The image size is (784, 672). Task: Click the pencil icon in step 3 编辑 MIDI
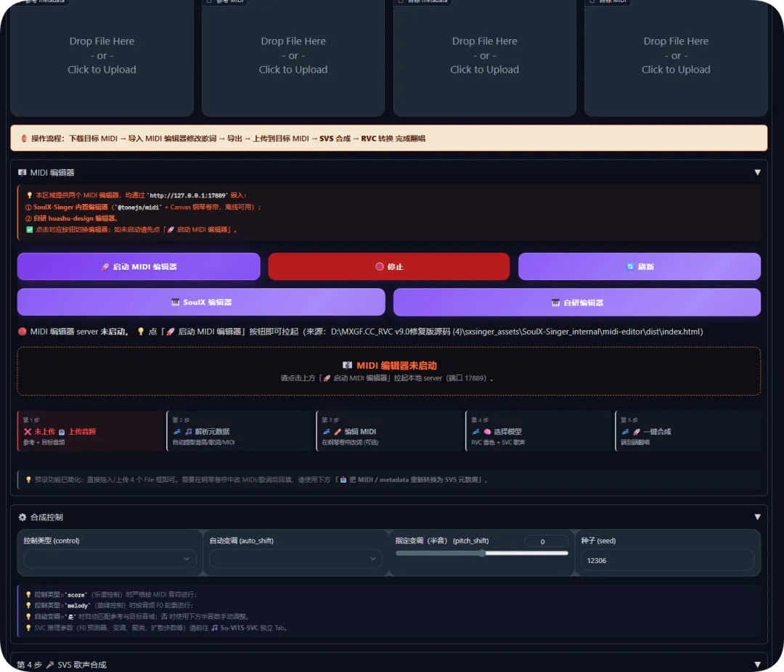click(338, 432)
